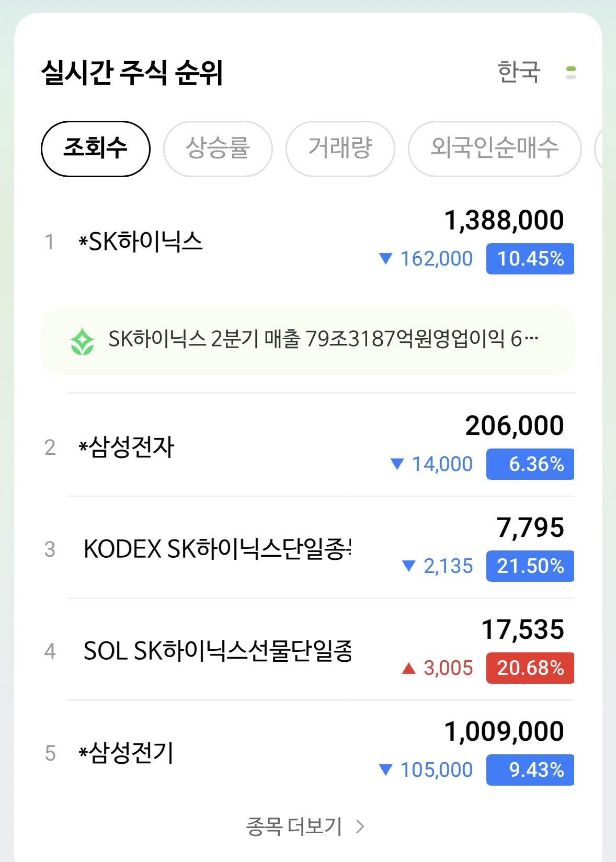Tap the 6.36% blue percentage badge

tap(530, 464)
